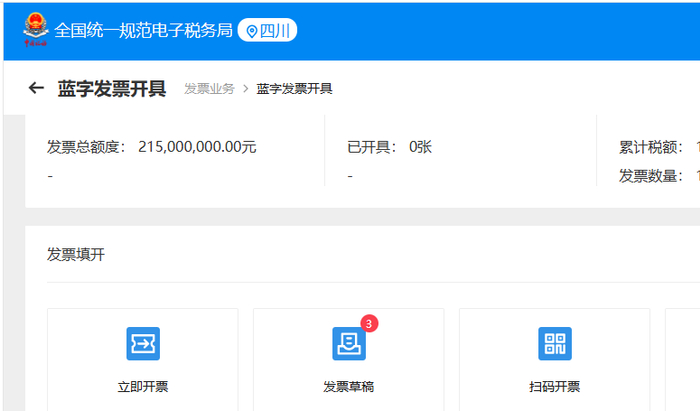Select the 扫码开票 QR code icon
The image size is (700, 411).
[555, 344]
